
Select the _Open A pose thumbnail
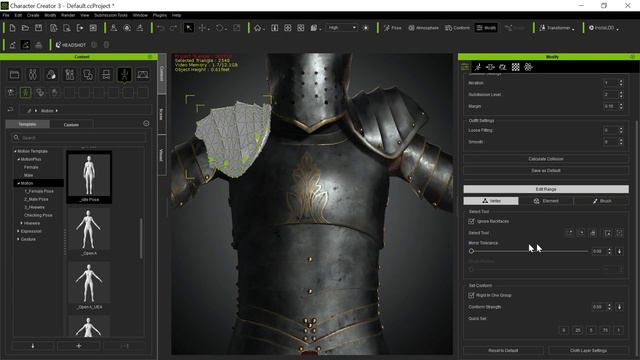click(x=89, y=231)
